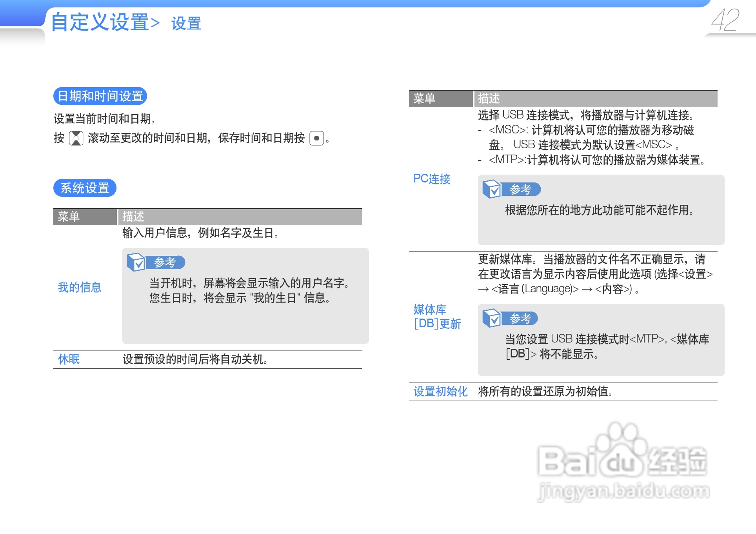Select the 设置初始化 menu entry
This screenshot has height=534, width=756.
coord(440,391)
